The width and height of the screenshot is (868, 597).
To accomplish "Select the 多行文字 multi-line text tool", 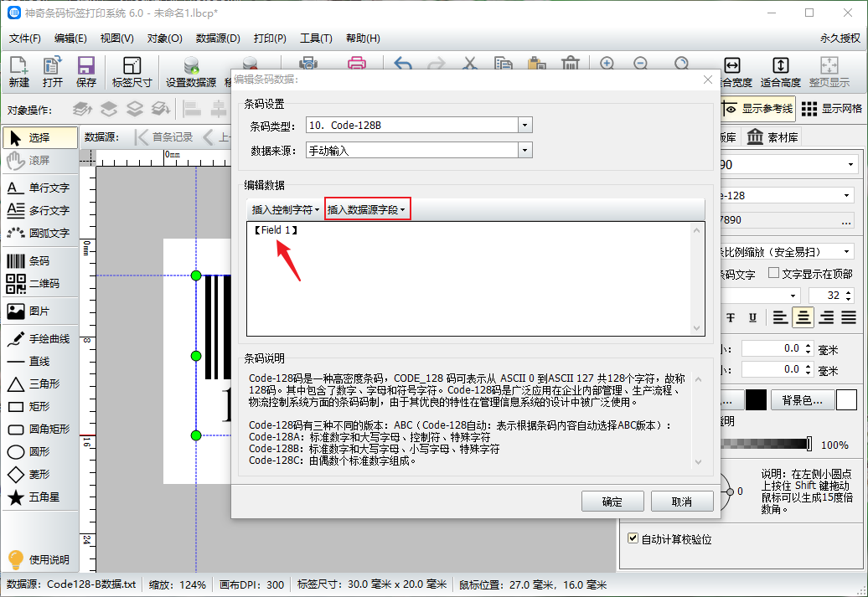I will 40,211.
